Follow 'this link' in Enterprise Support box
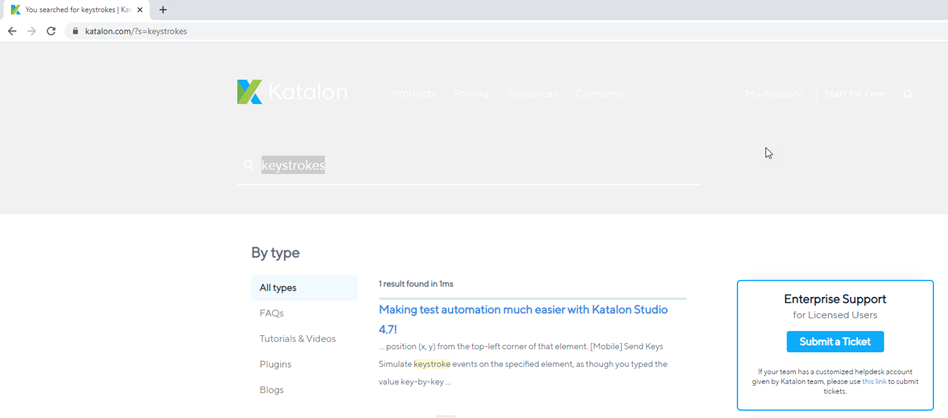The image size is (948, 418). coord(874,382)
